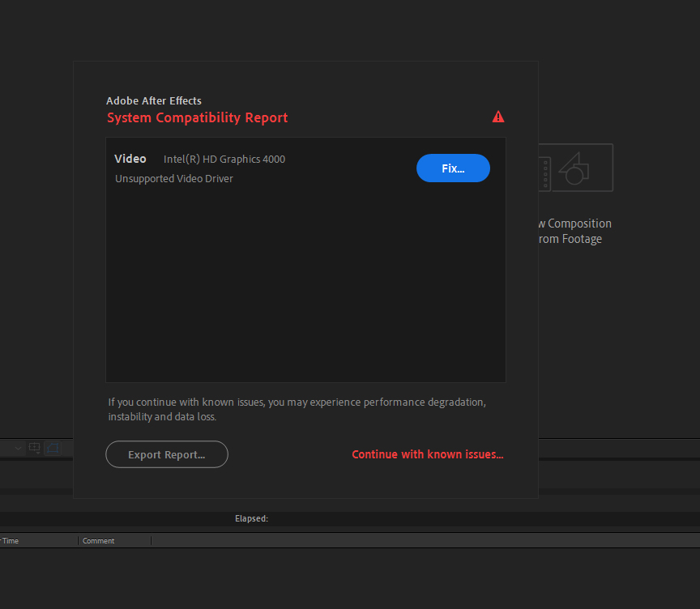
Task: Click the Elapsed: label
Action: click(x=251, y=518)
